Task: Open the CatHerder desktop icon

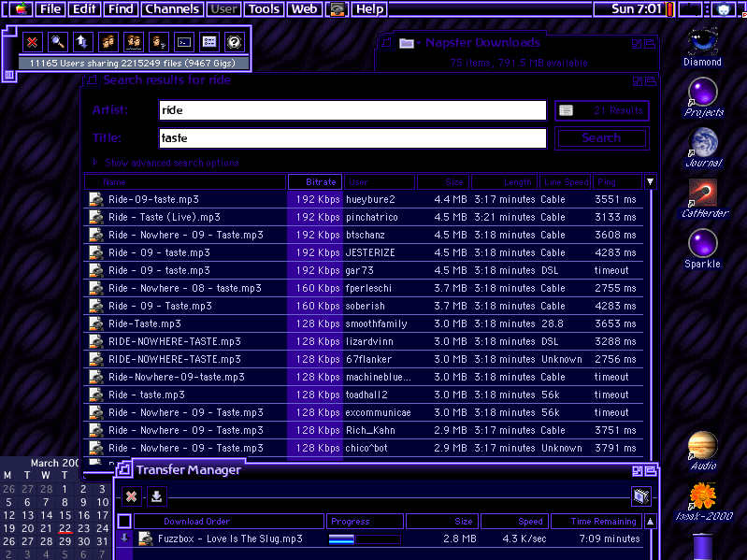Action: pyautogui.click(x=702, y=194)
